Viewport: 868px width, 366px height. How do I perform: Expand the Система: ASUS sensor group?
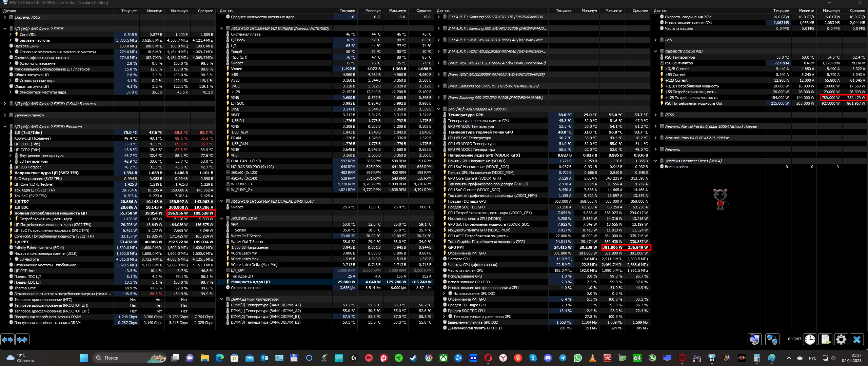coord(5,17)
